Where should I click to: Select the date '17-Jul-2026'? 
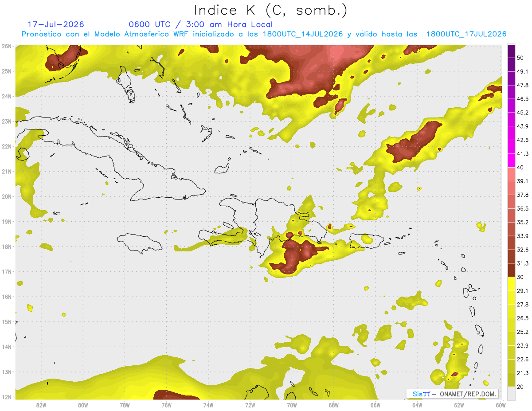pos(56,24)
